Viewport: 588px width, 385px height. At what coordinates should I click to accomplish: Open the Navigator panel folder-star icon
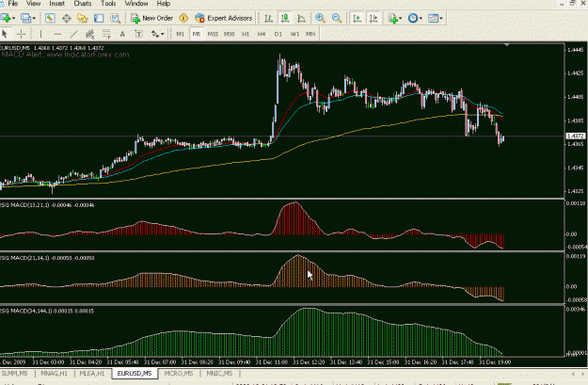click(x=83, y=18)
